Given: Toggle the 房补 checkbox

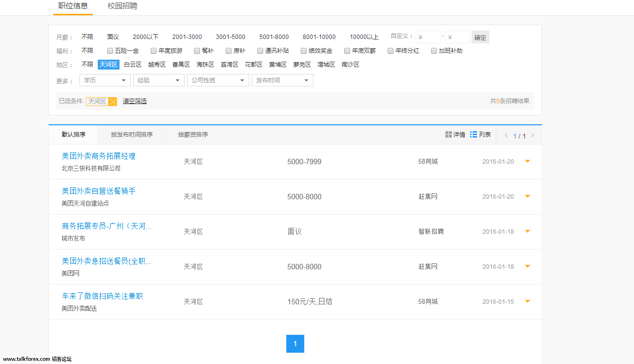Looking at the screenshot, I should click(229, 51).
